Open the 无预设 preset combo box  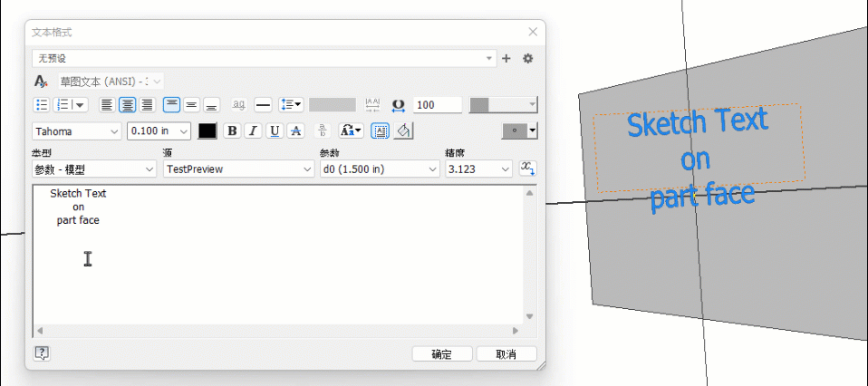click(265, 58)
